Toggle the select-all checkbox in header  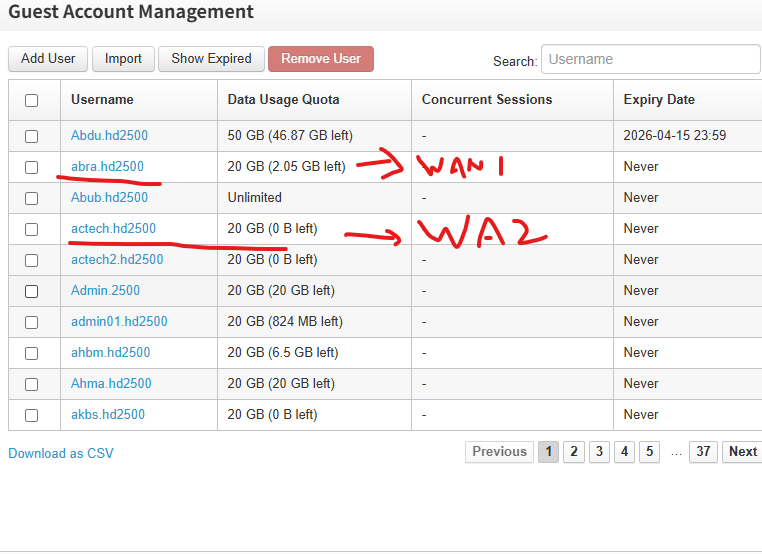click(32, 100)
